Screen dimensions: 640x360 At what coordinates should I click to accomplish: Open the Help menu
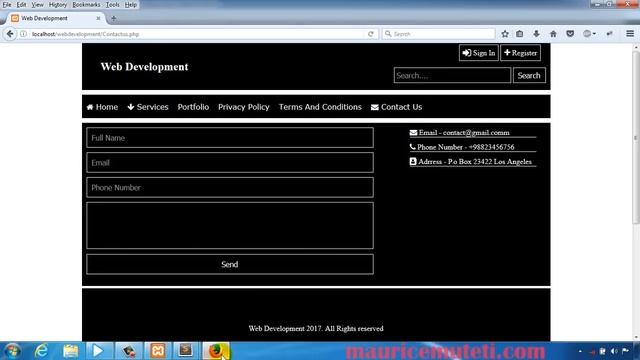(x=131, y=4)
